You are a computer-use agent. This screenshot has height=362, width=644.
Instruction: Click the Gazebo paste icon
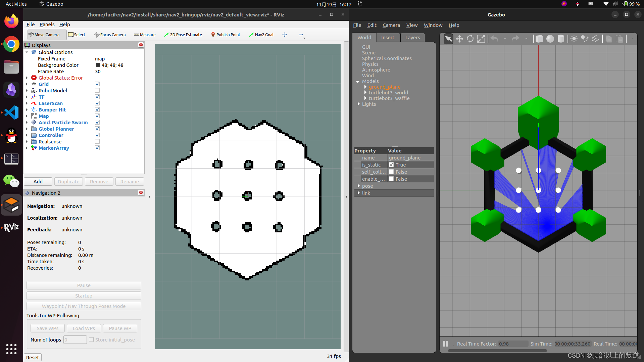620,39
